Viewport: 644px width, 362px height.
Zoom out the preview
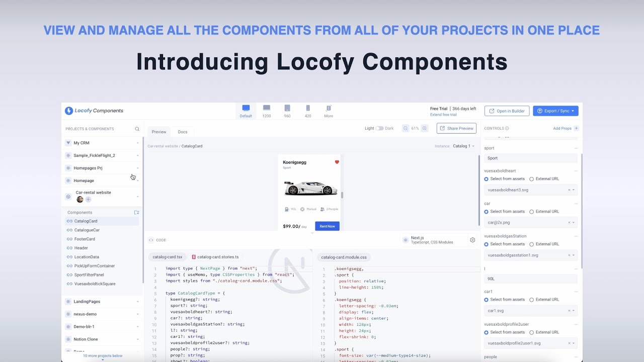(x=406, y=128)
